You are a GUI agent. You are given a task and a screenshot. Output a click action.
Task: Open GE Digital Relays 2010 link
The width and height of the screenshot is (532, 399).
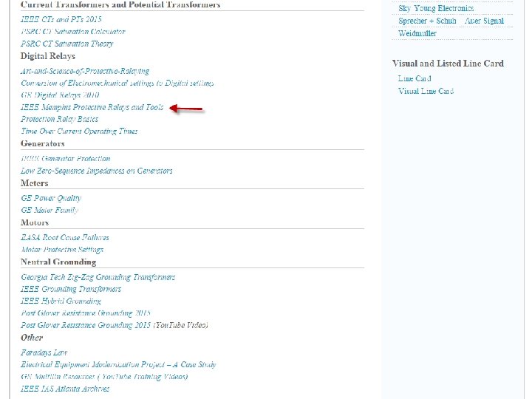coord(60,95)
